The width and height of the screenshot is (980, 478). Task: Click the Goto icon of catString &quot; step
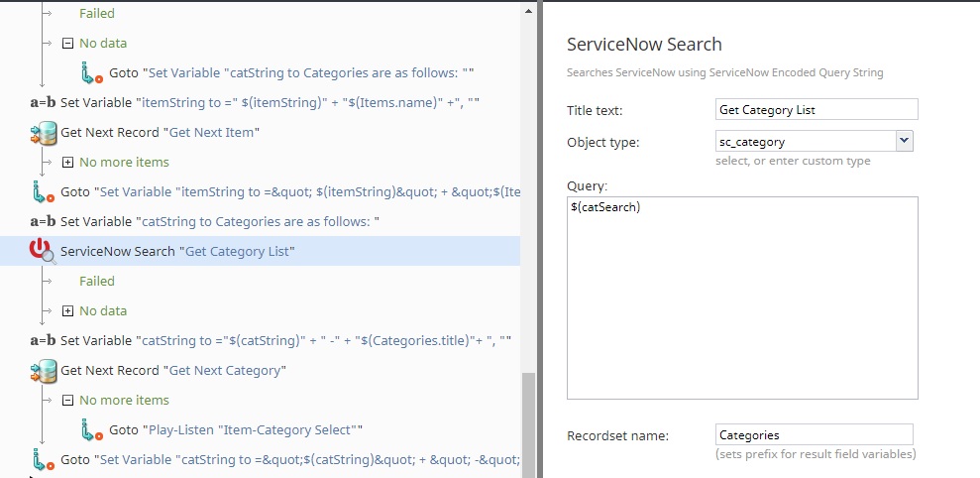click(x=43, y=460)
